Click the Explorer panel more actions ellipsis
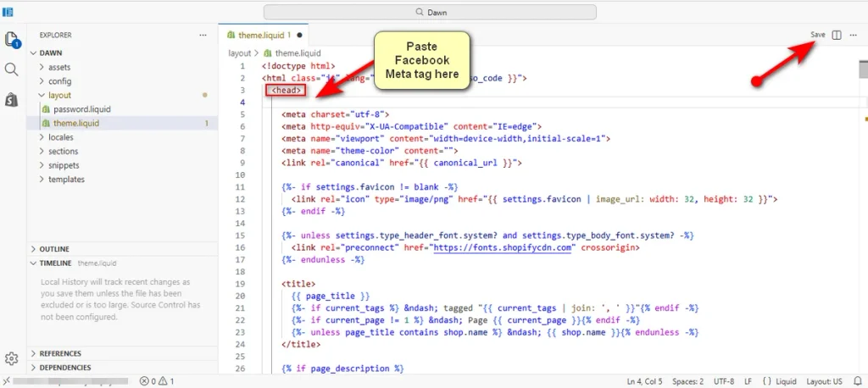Screen dimensions: 868x388 click(203, 35)
